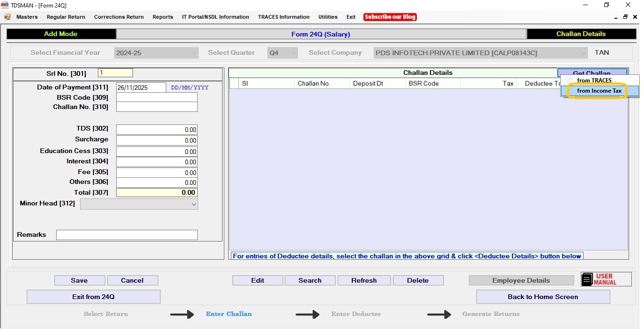Click the Refresh button
The height and width of the screenshot is (329, 644).
tap(364, 280)
